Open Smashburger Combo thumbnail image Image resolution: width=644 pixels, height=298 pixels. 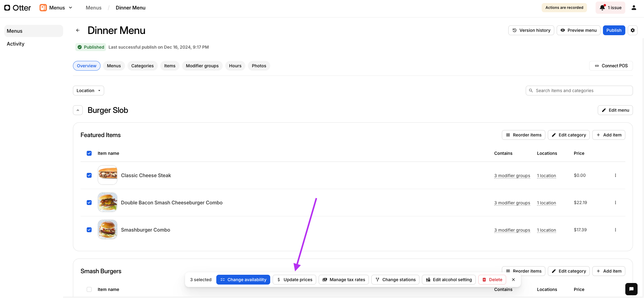tap(108, 229)
